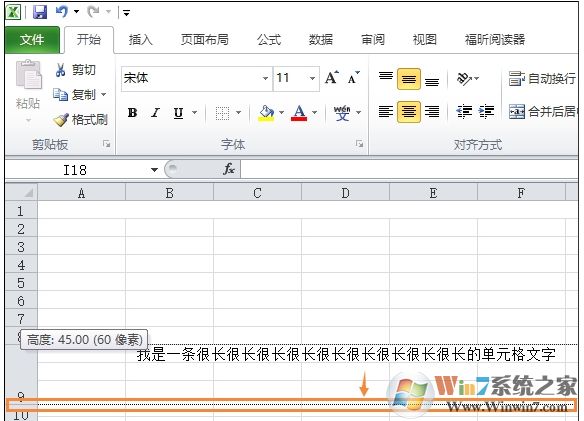
Task: Click the text orientation icon
Action: (x=464, y=79)
